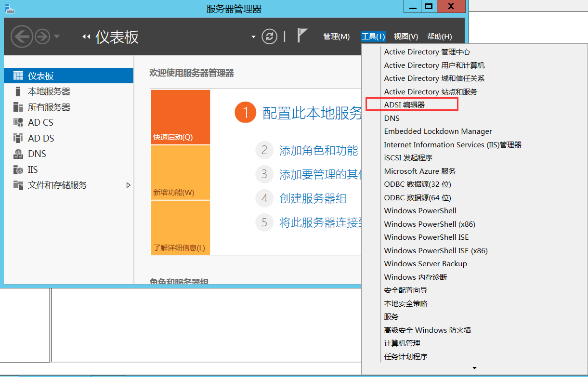Open 任务计划程序
588x377 pixels.
point(406,356)
